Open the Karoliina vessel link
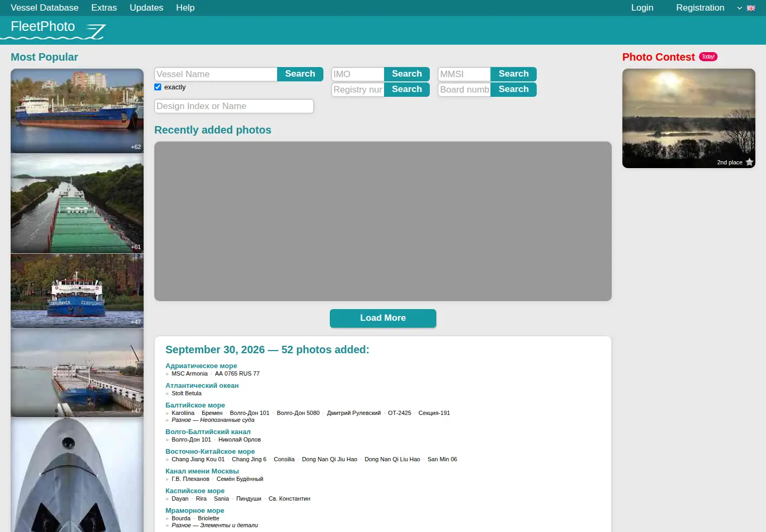Image resolution: width=766 pixels, height=532 pixels. [183, 413]
